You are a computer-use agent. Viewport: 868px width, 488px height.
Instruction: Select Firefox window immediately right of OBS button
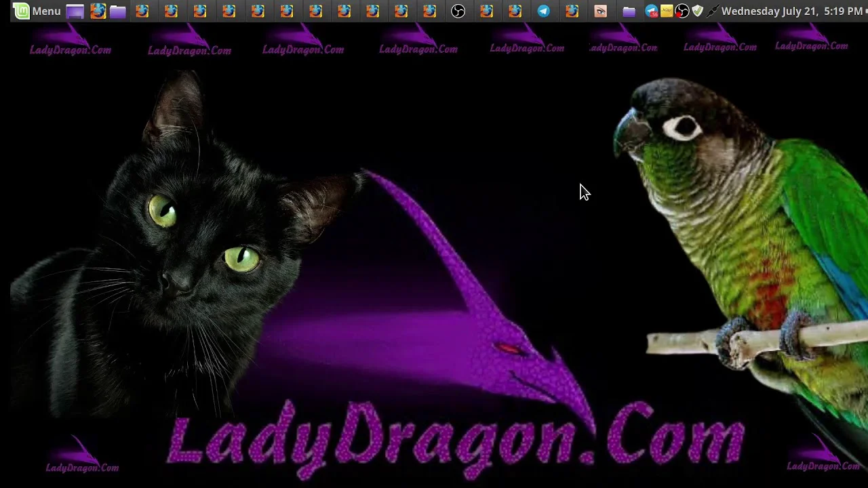[x=487, y=11]
